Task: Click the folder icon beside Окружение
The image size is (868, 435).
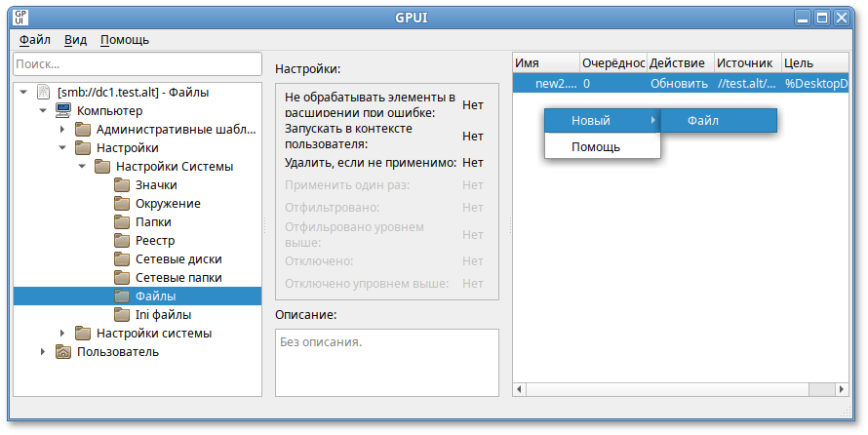Action: pyautogui.click(x=122, y=204)
